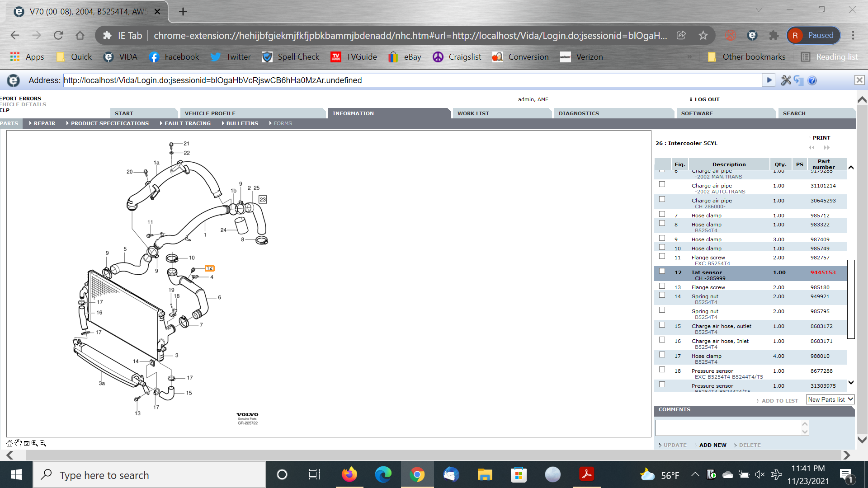Screen dimensions: 868x488
Task: Click the comments text field
Action: point(728,427)
